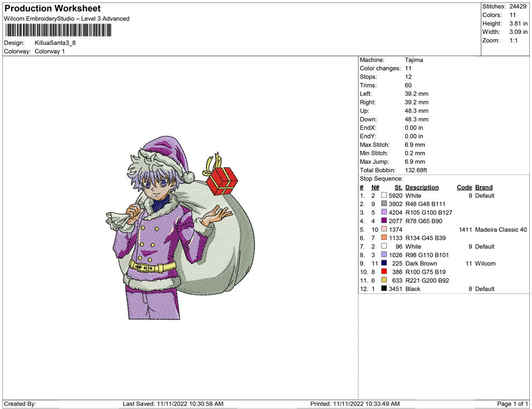Click the Stops value 12

(x=408, y=77)
